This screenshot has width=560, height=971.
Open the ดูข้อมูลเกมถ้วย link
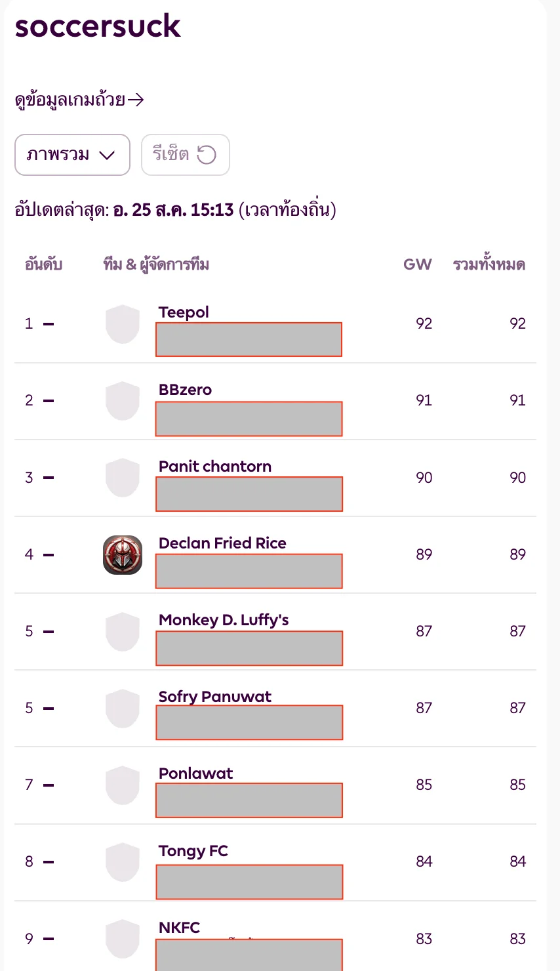coord(79,100)
